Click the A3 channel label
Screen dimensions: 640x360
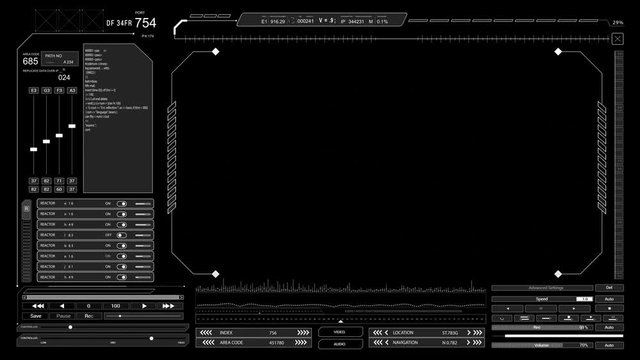(72, 90)
